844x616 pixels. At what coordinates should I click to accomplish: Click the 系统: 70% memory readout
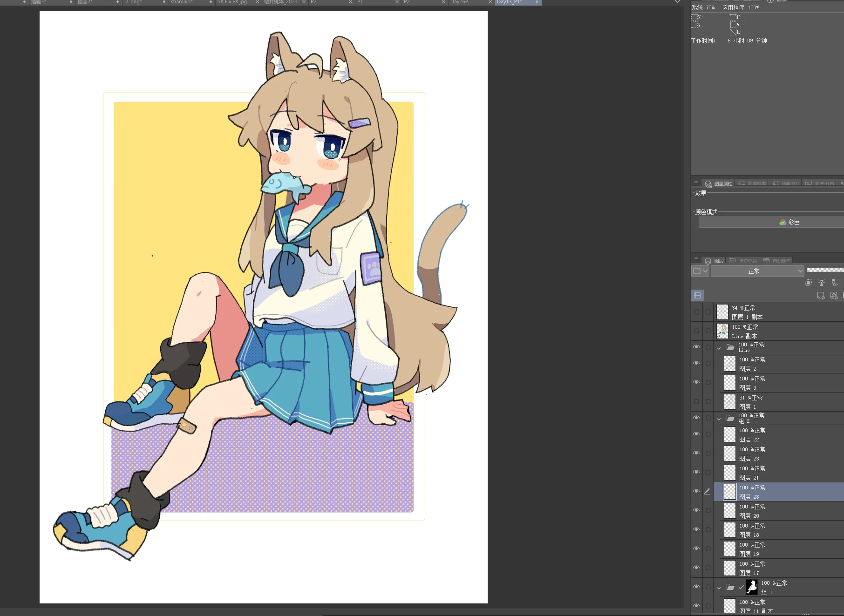point(703,7)
